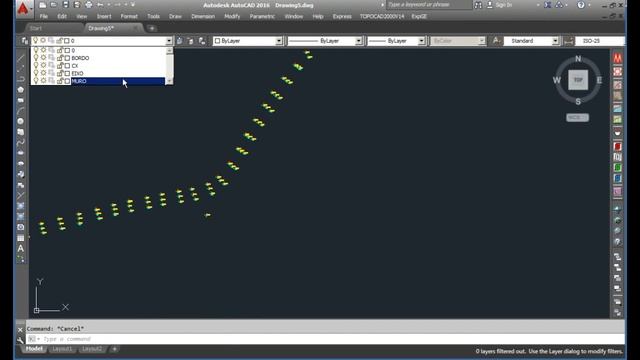
Task: Click the red M icon on right toolbar
Action: 618,58
